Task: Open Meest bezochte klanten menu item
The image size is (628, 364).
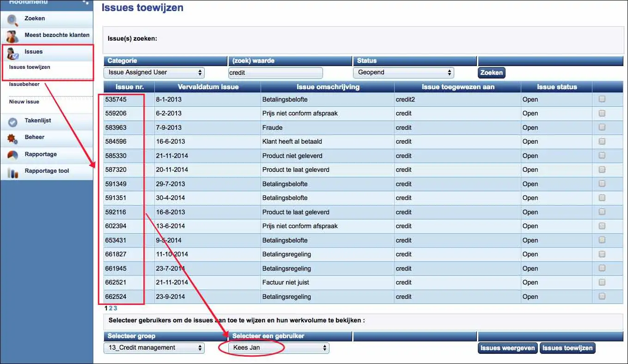Action: (57, 35)
